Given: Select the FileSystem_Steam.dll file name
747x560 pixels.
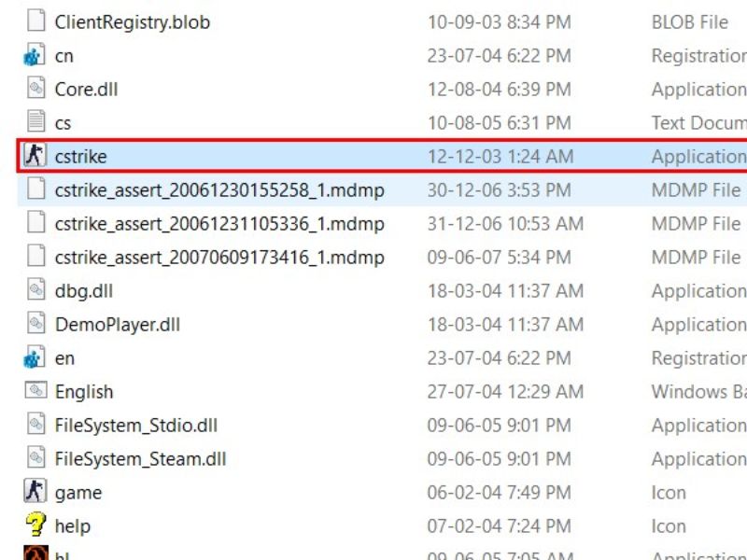Looking at the screenshot, I should pos(141,459).
